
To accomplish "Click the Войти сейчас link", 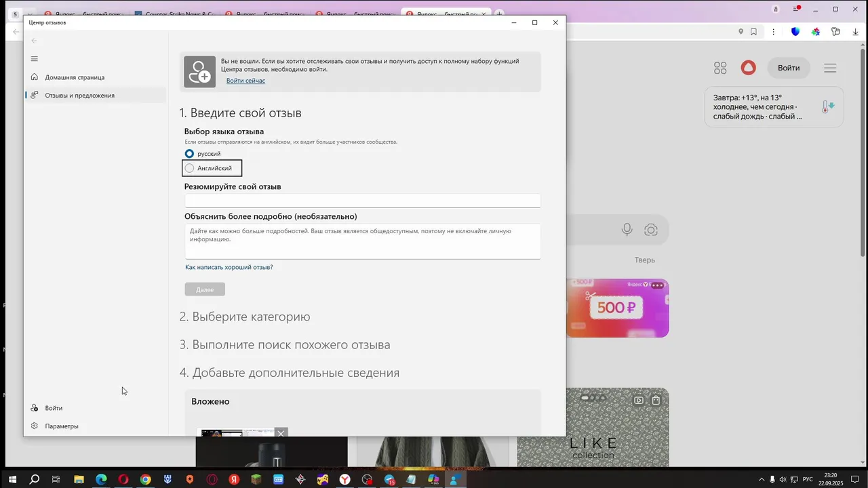I will 245,81.
